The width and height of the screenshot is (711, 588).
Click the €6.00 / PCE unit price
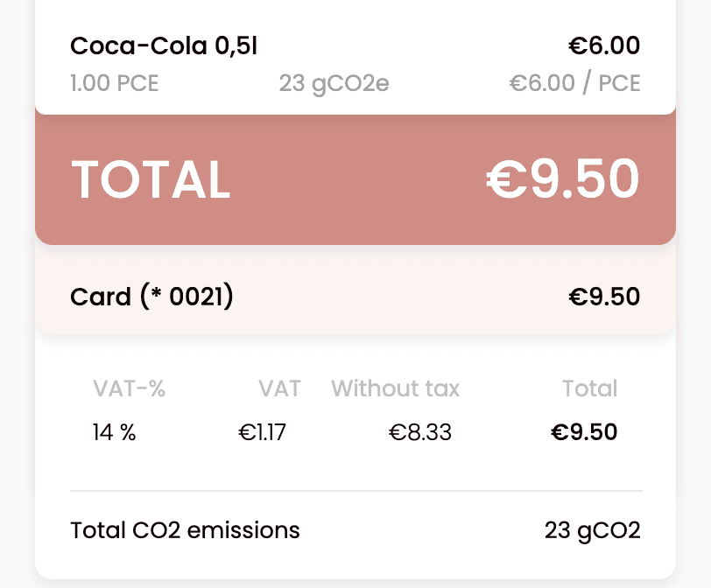click(574, 84)
